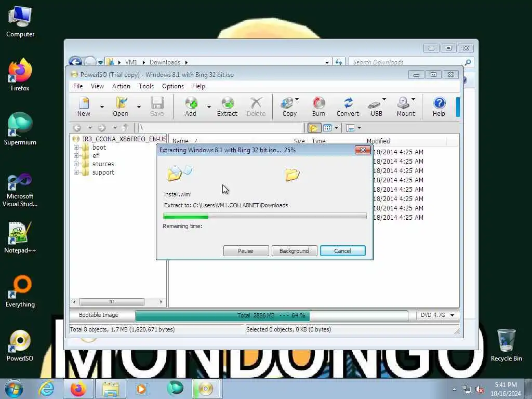Viewport: 532px width, 399px height.
Task: Select the Computer desktop icon
Action: [x=20, y=22]
